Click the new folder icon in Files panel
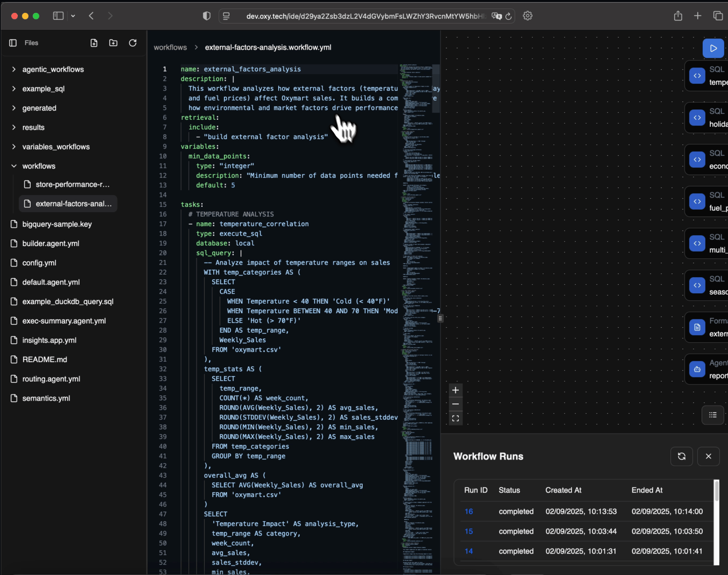The image size is (728, 575). (x=113, y=43)
